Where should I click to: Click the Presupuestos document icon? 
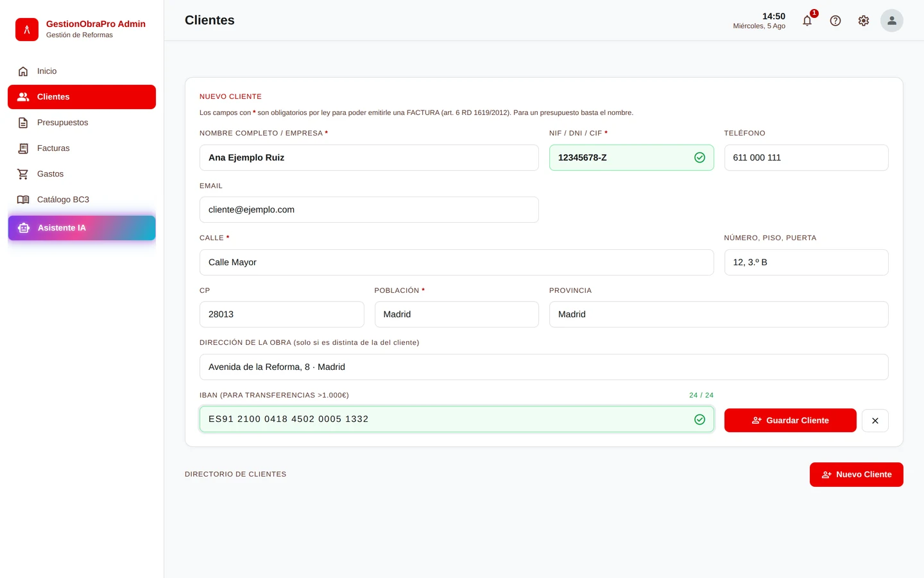tap(23, 123)
